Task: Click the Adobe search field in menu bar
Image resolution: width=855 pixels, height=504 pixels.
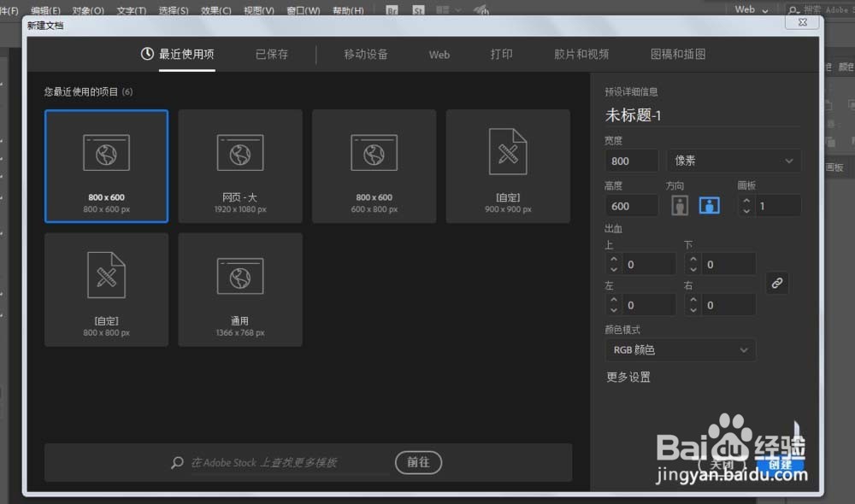Action: [820, 9]
